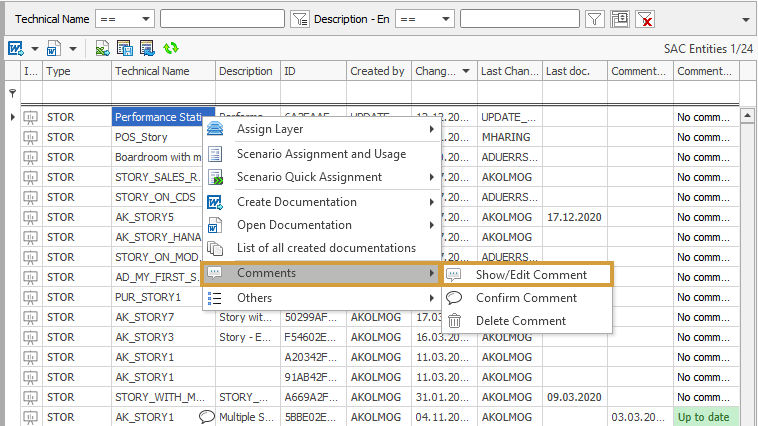The height and width of the screenshot is (426, 758).
Task: Click the clear filter red X icon
Action: 646,19
